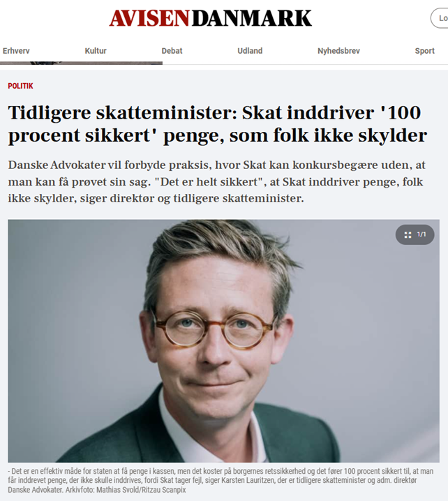Open the POLITIK category link
Image resolution: width=448 pixels, height=501 pixels.
pos(20,86)
